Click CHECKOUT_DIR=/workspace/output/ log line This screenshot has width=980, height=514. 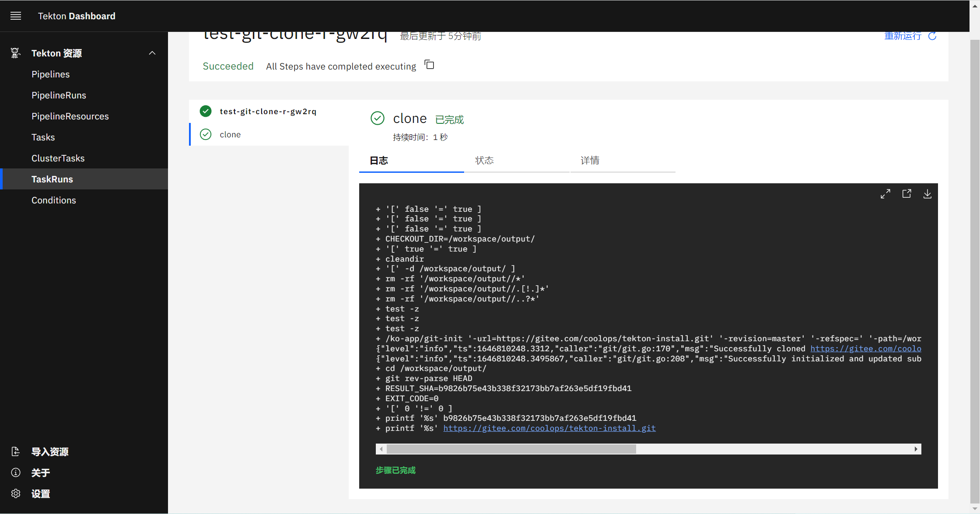[455, 239]
